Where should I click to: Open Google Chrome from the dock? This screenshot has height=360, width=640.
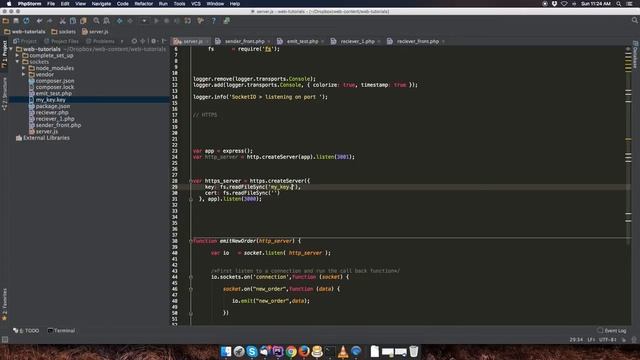click(291, 351)
